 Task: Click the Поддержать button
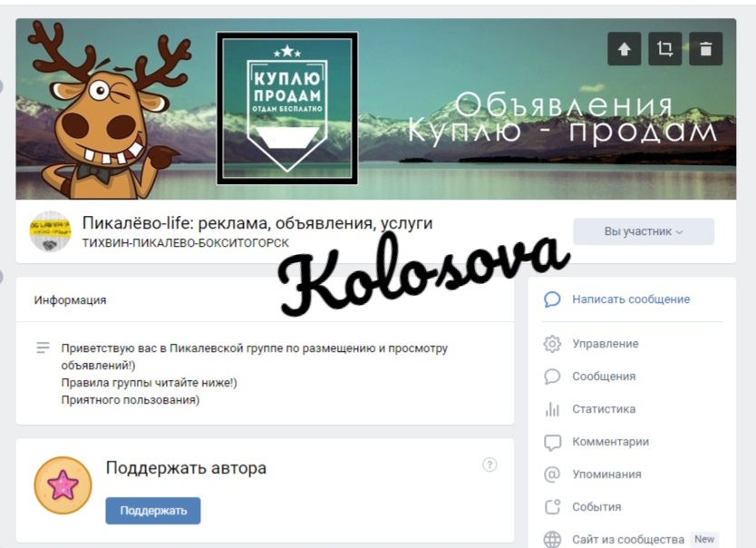pos(153,511)
